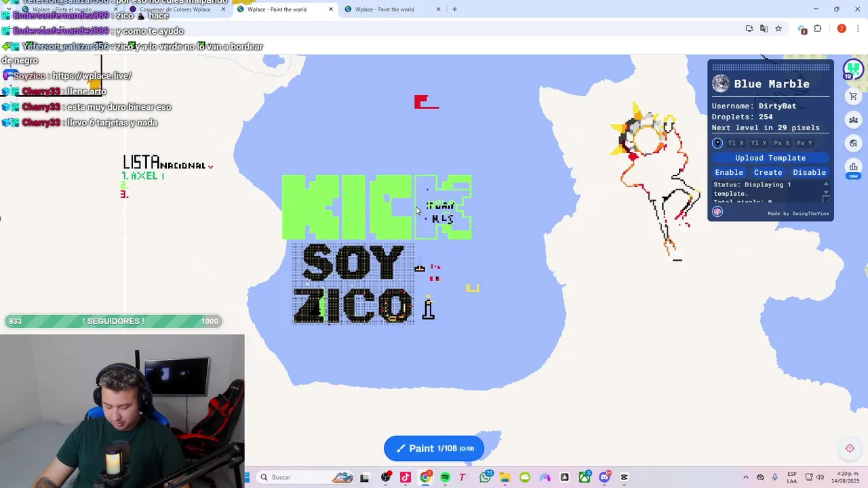This screenshot has width=868, height=488.
Task: Toggle the microphone tray icon
Action: pos(774,477)
